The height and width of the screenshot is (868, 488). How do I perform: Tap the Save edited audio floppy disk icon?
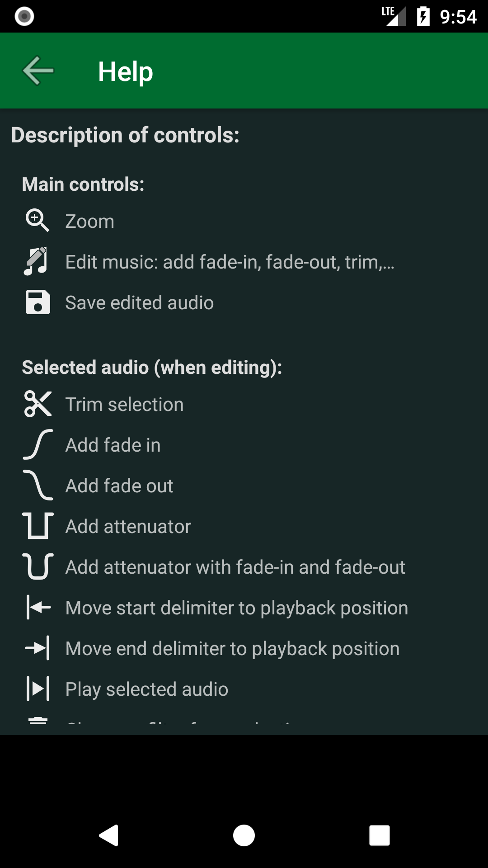38,302
